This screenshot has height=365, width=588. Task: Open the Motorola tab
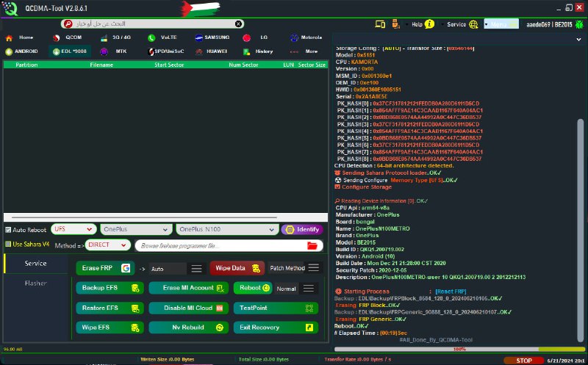click(x=306, y=37)
